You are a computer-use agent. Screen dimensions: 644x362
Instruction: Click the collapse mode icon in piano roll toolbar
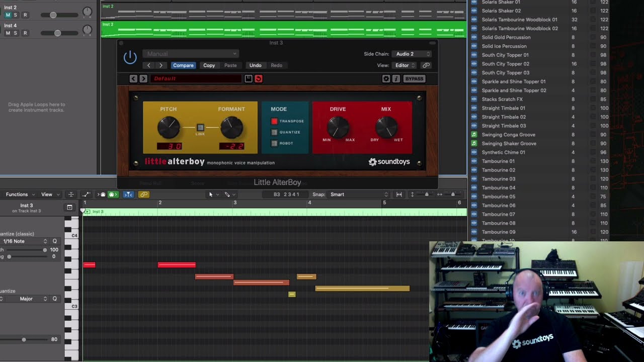pyautogui.click(x=71, y=195)
